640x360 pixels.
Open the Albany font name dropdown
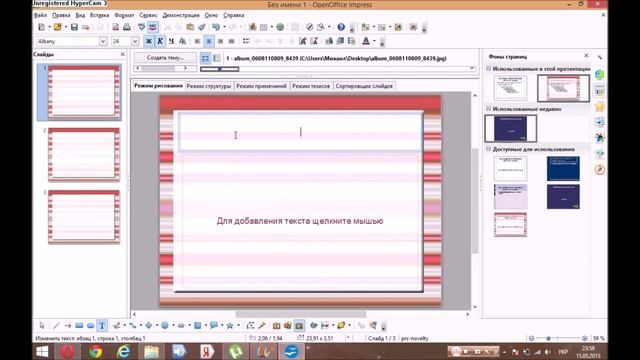[103, 41]
